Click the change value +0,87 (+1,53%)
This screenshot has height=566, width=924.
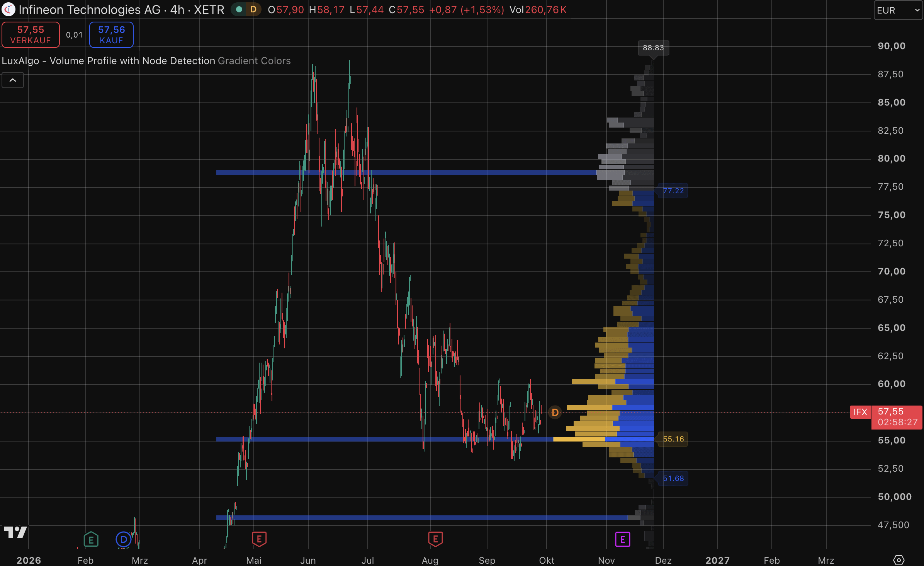tap(467, 10)
